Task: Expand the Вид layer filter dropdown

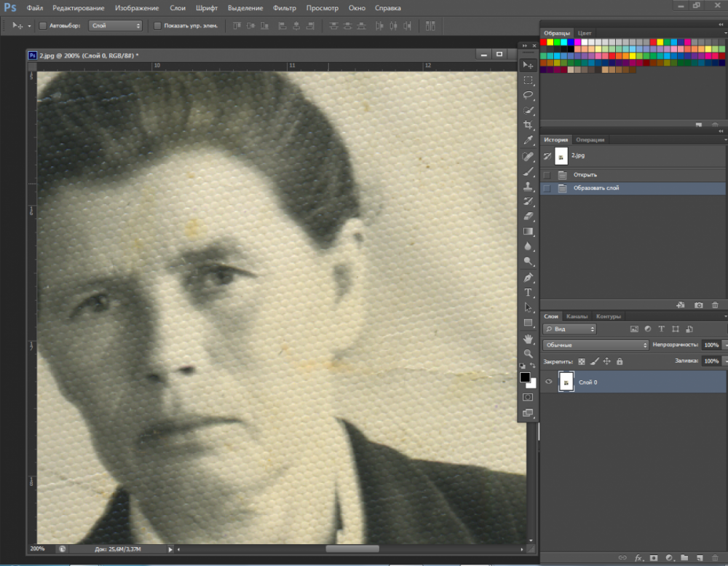Action: 570,329
